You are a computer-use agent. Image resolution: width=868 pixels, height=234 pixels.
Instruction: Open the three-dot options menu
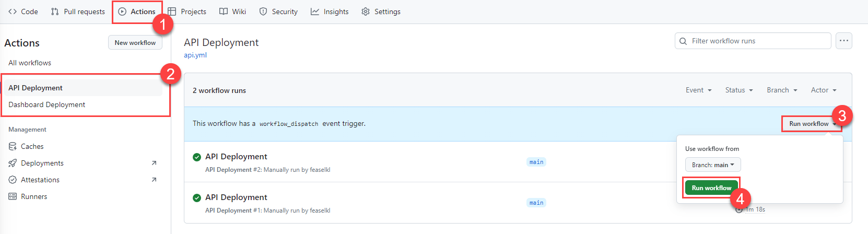pyautogui.click(x=844, y=41)
